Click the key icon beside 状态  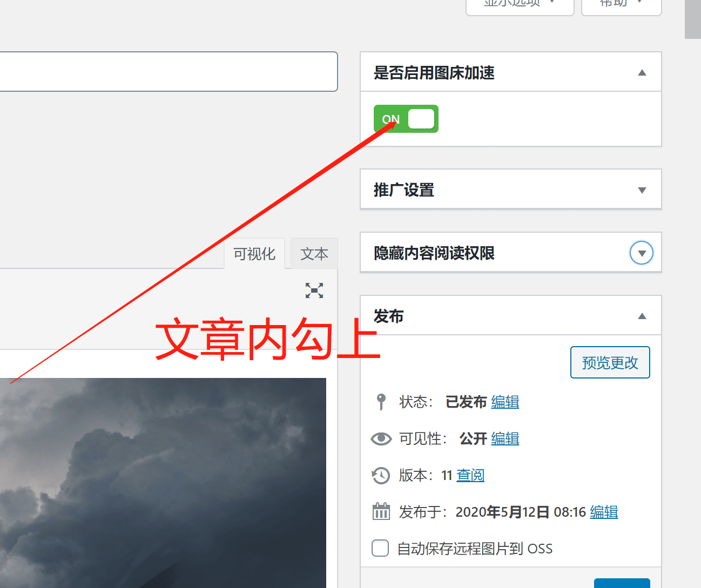pyautogui.click(x=381, y=402)
